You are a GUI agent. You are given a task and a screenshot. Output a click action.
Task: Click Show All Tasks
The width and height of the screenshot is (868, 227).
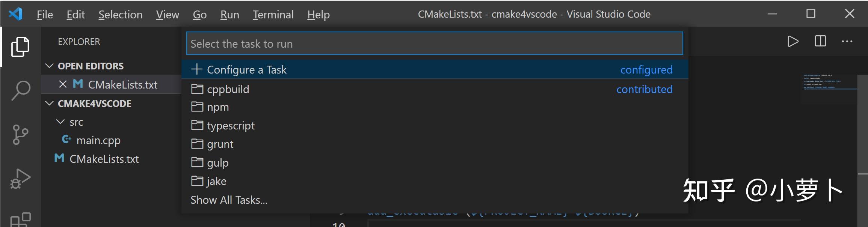pyautogui.click(x=228, y=200)
